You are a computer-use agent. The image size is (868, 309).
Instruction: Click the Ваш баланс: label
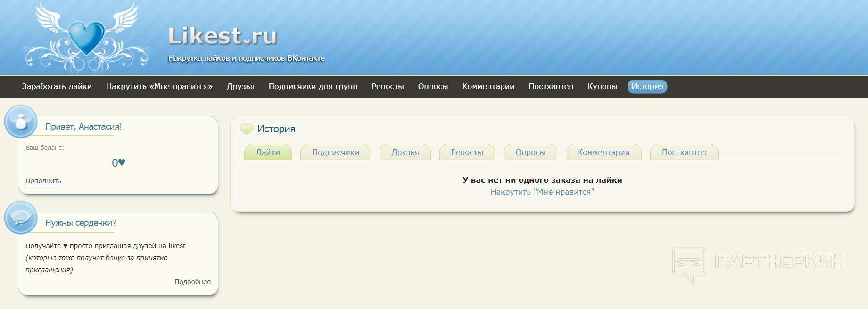45,147
